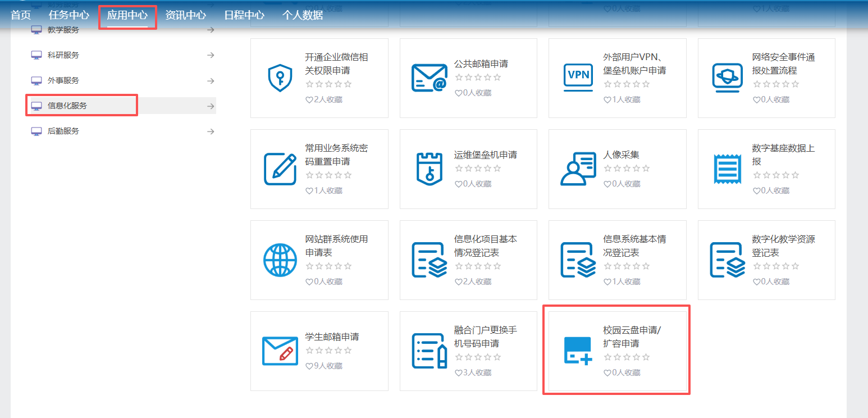Expand 后勤服务 using its arrow
The width and height of the screenshot is (868, 418).
pos(211,131)
